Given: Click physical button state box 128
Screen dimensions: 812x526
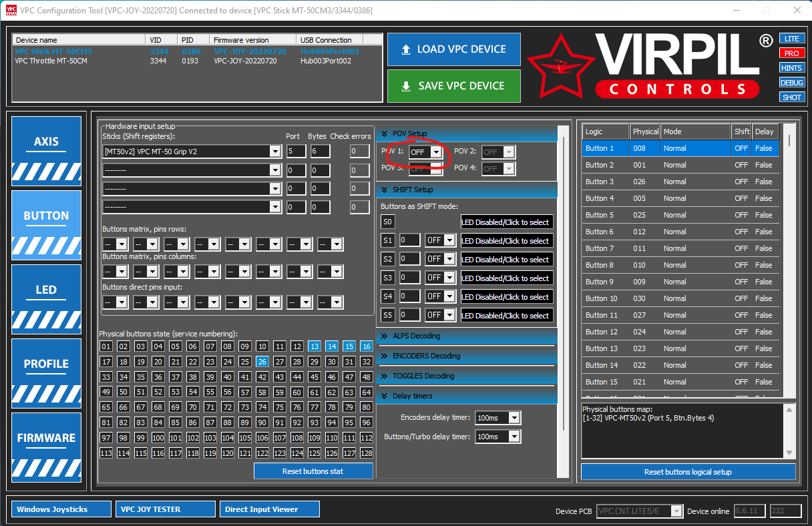Looking at the screenshot, I should (366, 453).
